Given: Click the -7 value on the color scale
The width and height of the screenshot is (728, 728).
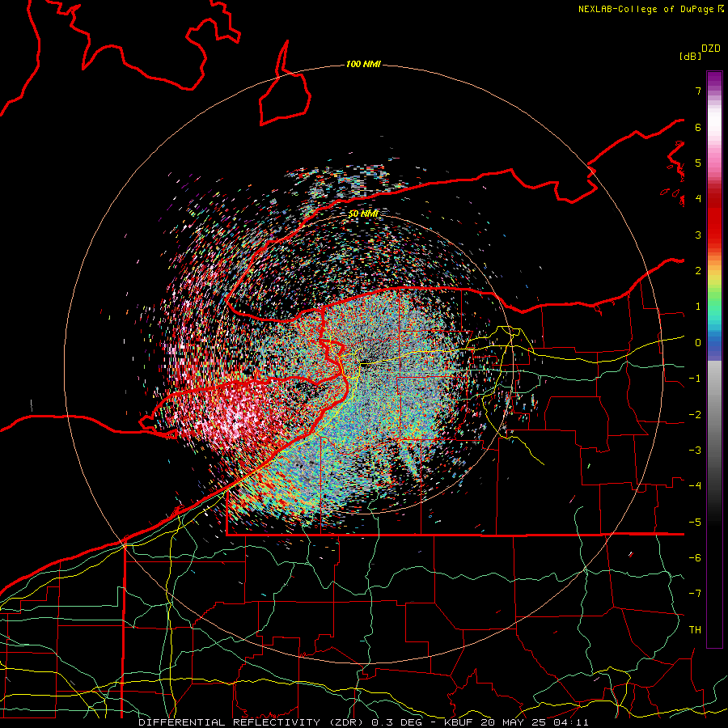Looking at the screenshot, I should click(x=695, y=594).
